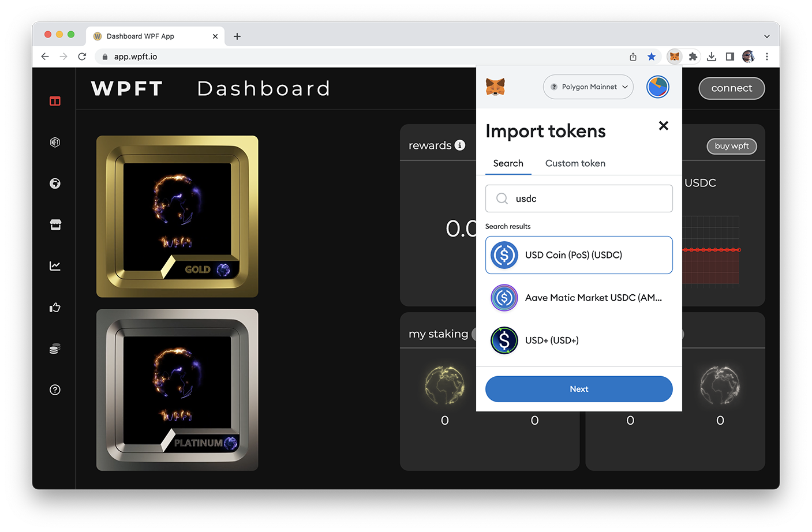Click the globe icon in the left sidebar
Viewport: 812px width, 532px height.
[55, 183]
